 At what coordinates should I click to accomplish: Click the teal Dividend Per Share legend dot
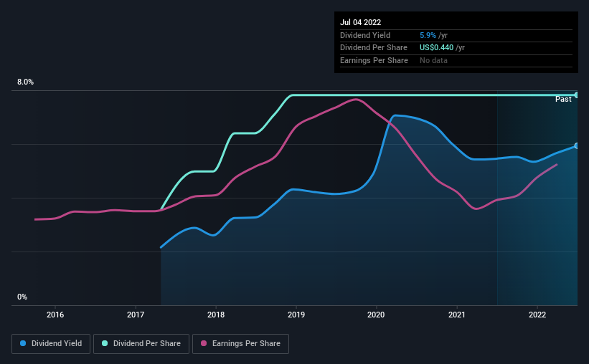105,343
